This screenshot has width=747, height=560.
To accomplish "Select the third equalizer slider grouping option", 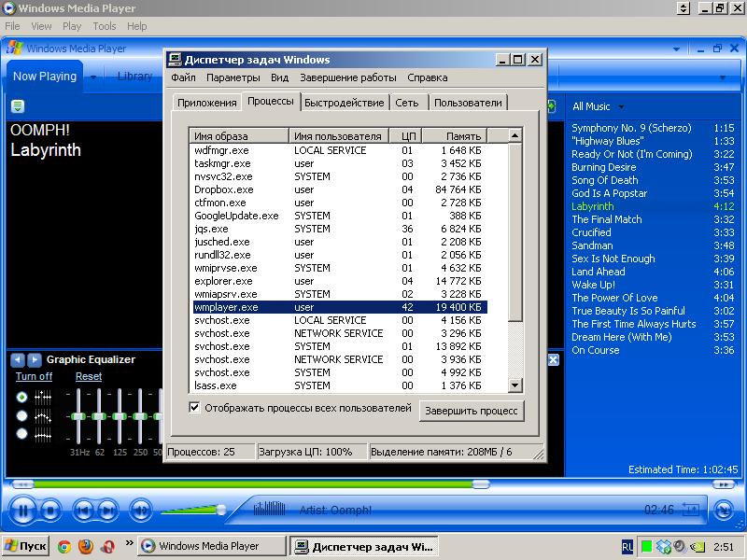I will pos(21,433).
